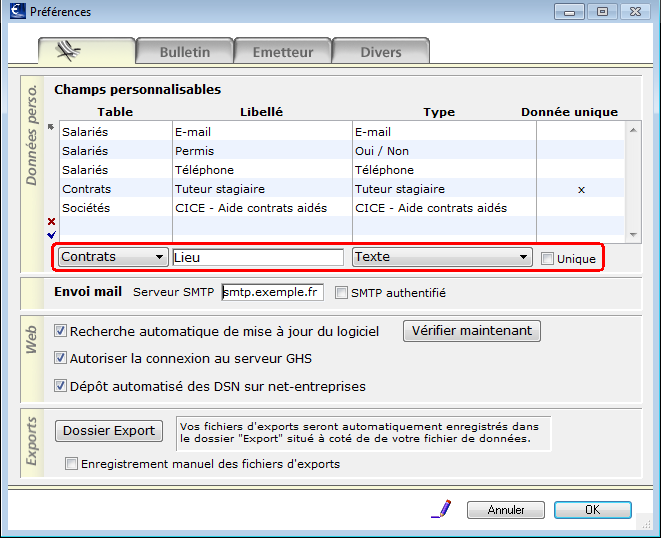Image resolution: width=661 pixels, height=538 pixels.
Task: Uncheck Autoriser la connexion au serveur GHS
Action: click(60, 358)
